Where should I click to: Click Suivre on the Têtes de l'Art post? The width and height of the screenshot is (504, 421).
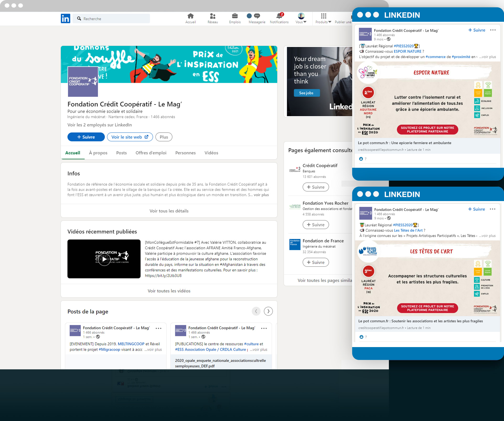[x=476, y=209]
